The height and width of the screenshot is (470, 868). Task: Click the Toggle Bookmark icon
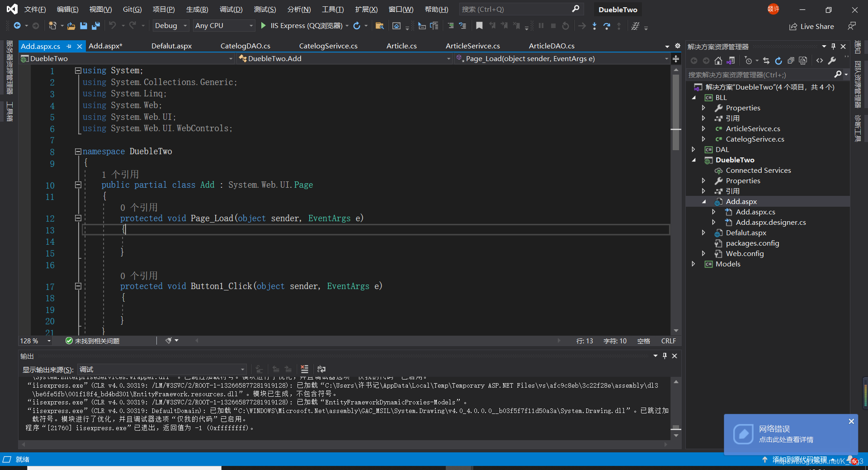pos(479,26)
